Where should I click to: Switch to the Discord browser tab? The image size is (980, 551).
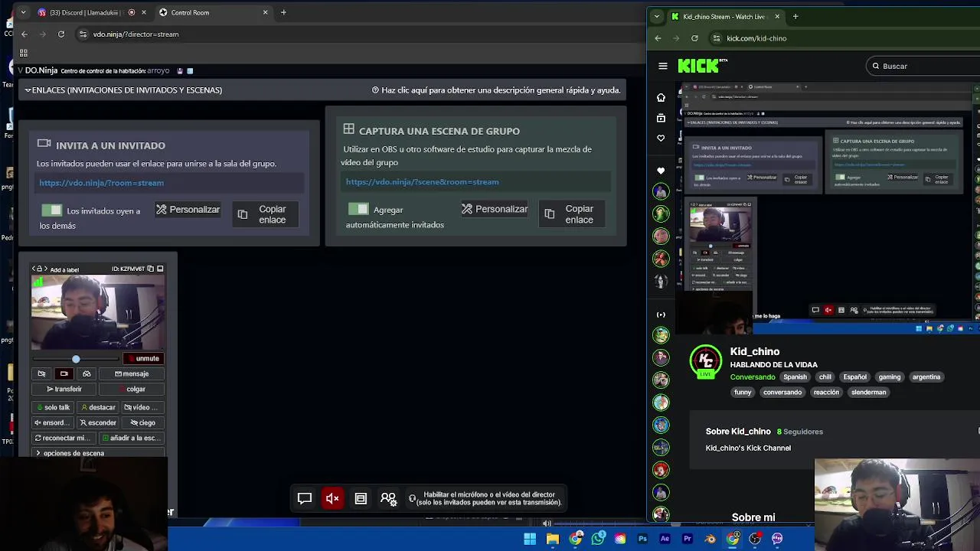coord(84,12)
